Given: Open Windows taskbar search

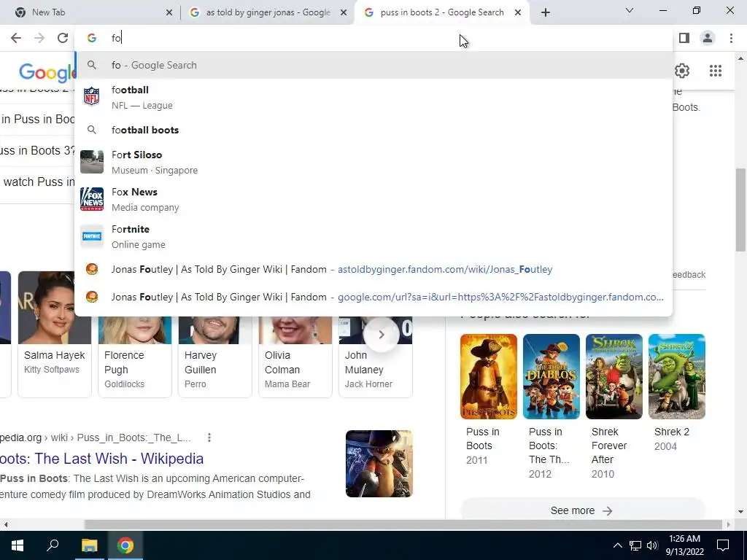Looking at the screenshot, I should point(53,545).
